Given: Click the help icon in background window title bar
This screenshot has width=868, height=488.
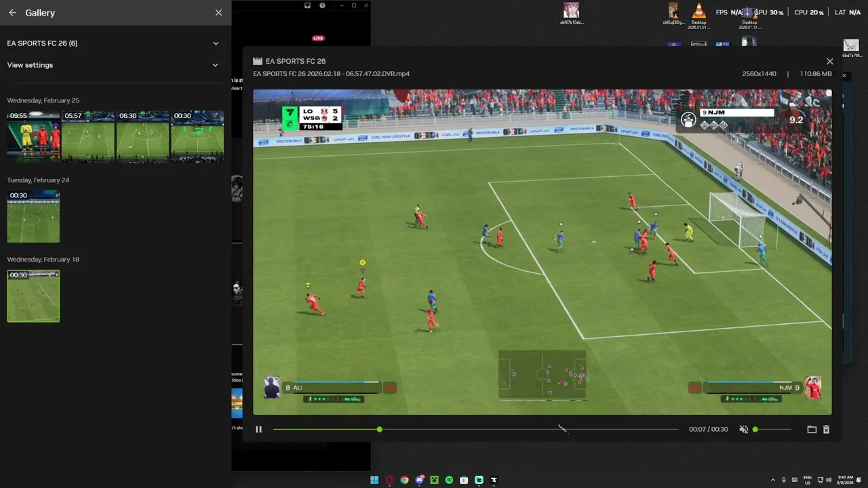Looking at the screenshot, I should [322, 5].
